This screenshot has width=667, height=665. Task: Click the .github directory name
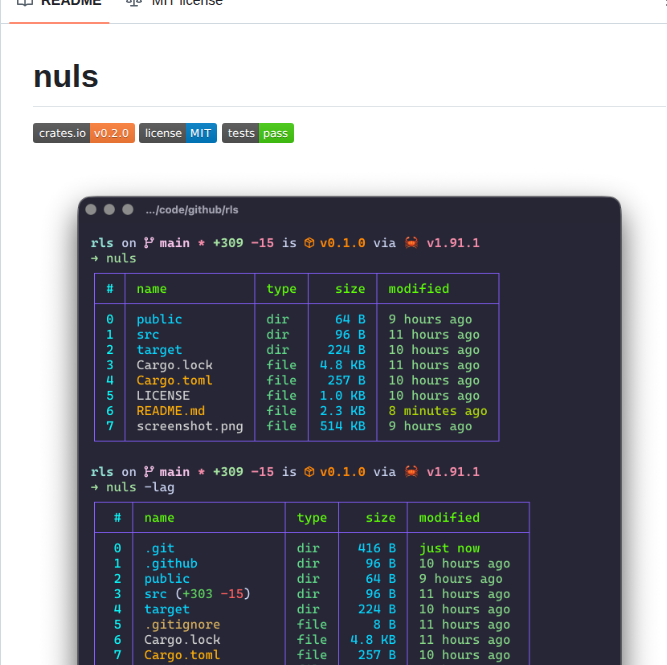(x=171, y=564)
